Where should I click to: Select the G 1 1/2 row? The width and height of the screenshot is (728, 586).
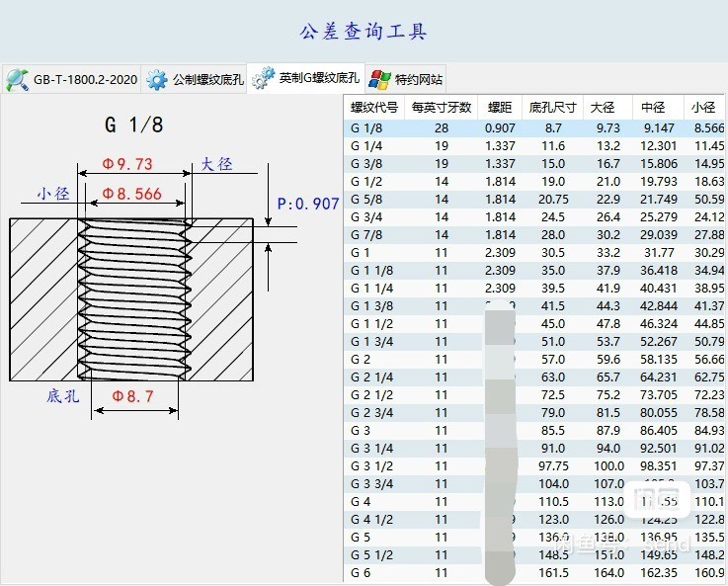(534, 324)
